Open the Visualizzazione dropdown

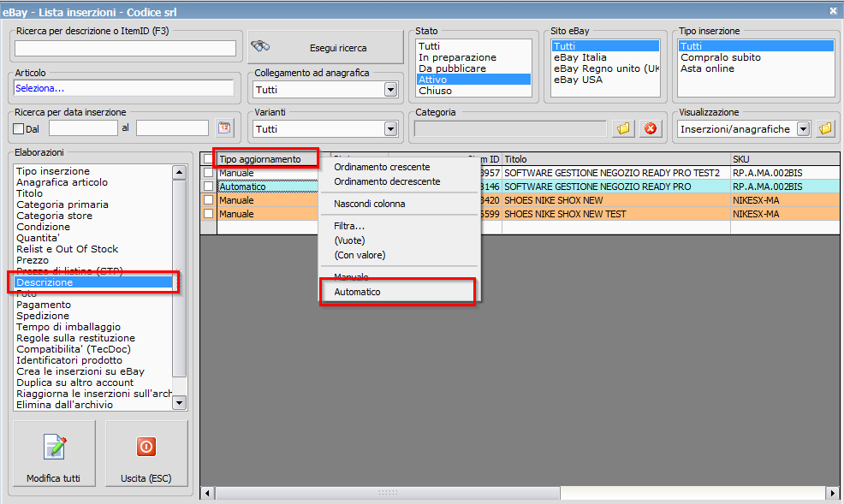(803, 129)
